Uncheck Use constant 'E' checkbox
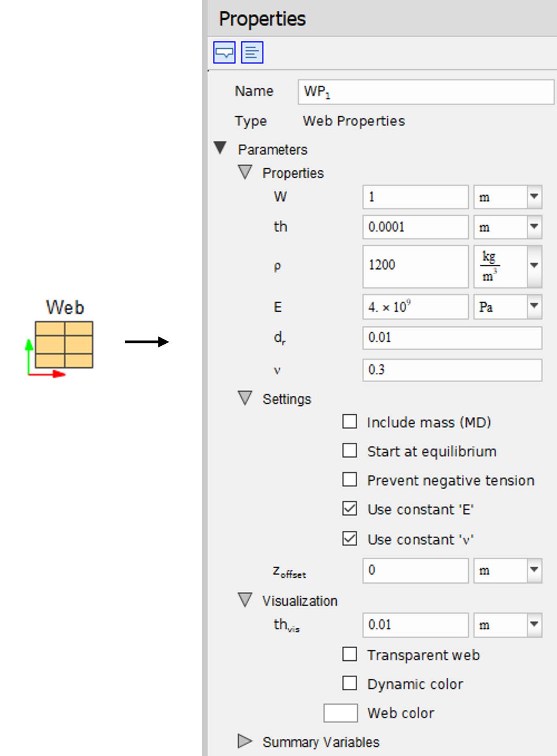Image resolution: width=557 pixels, height=756 pixels. pyautogui.click(x=350, y=509)
